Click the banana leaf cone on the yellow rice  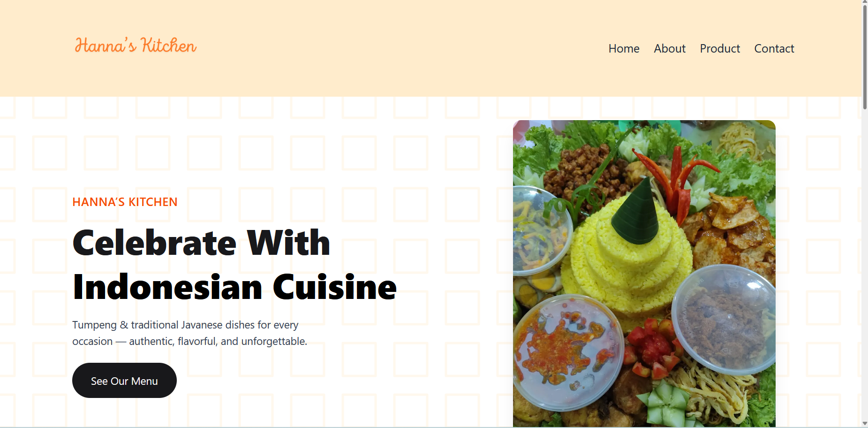click(x=636, y=212)
